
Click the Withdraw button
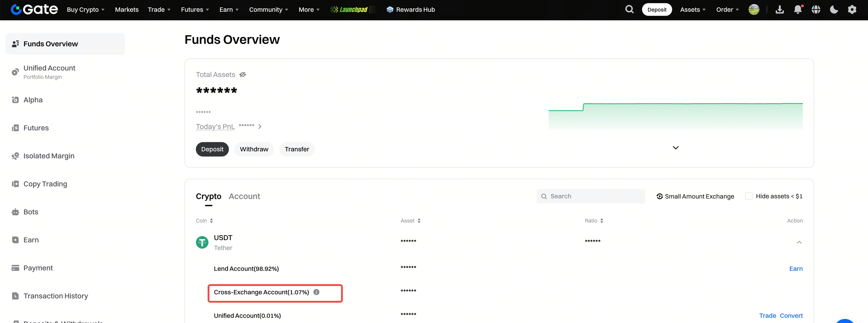(254, 149)
